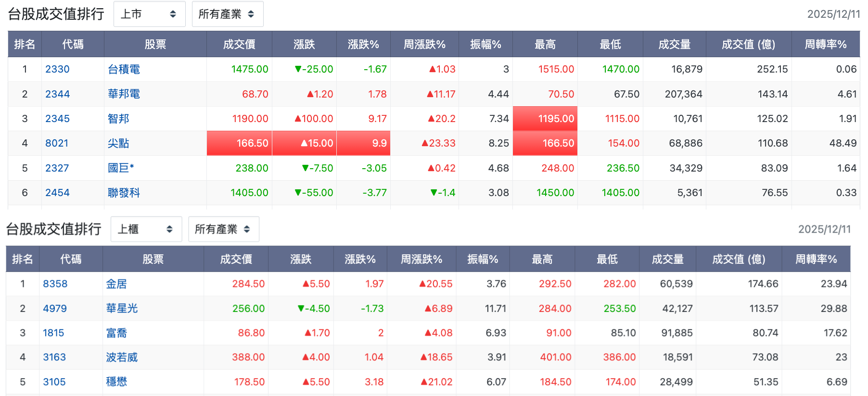Open stock link 華星光
This screenshot has height=396, width=868.
tap(122, 309)
